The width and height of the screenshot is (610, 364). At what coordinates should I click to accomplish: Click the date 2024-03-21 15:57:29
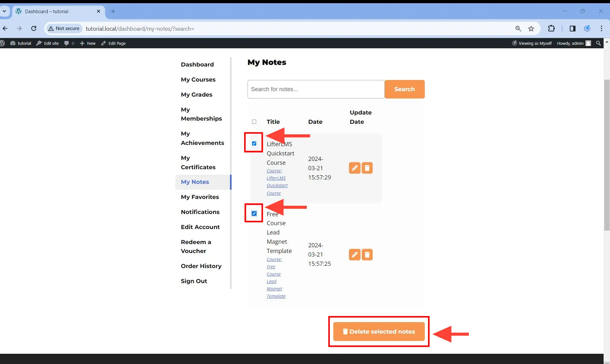319,168
